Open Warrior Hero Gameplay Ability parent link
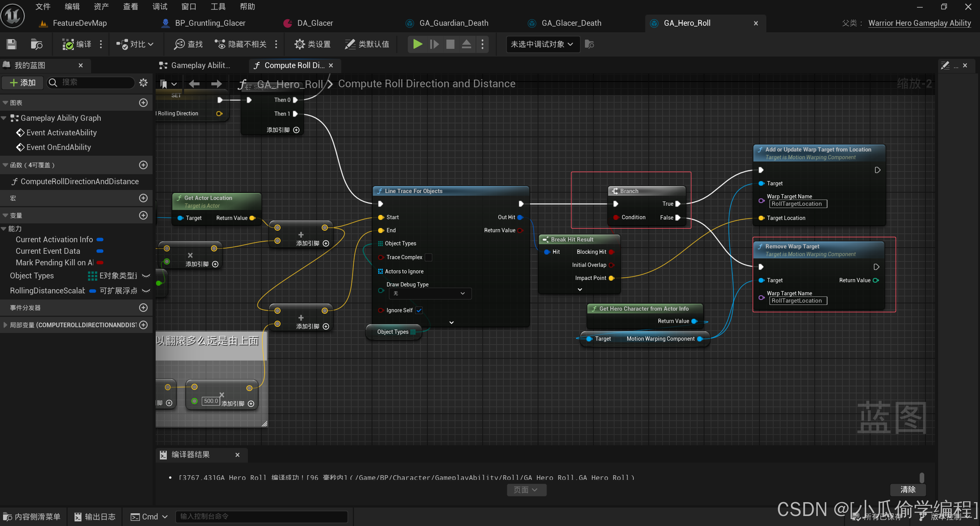 919,23
